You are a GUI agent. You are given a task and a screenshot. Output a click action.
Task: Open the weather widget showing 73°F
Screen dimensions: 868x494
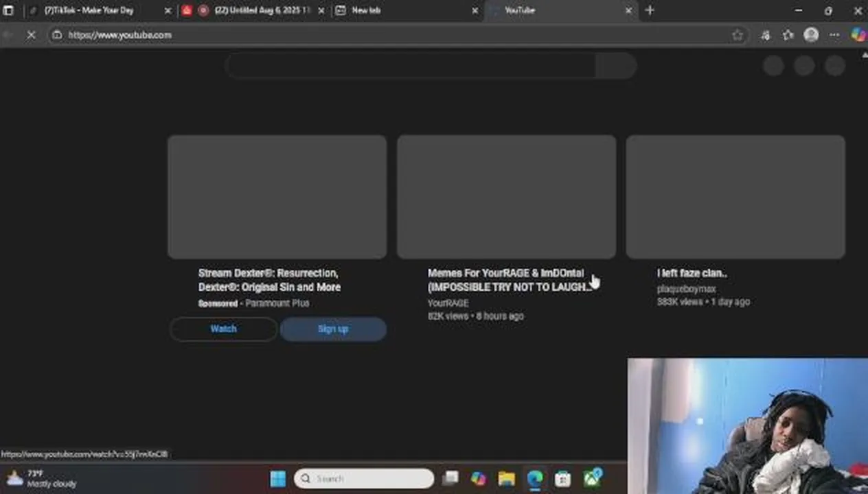(x=41, y=478)
